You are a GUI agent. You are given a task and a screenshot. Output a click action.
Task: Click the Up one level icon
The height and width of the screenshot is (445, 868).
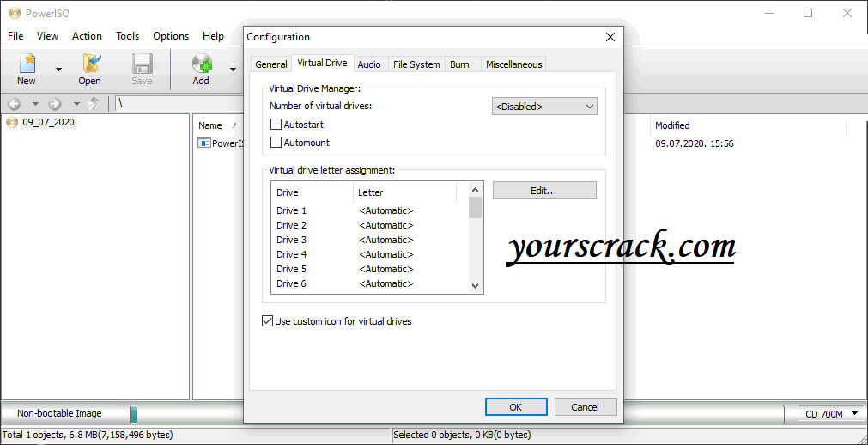coord(94,104)
